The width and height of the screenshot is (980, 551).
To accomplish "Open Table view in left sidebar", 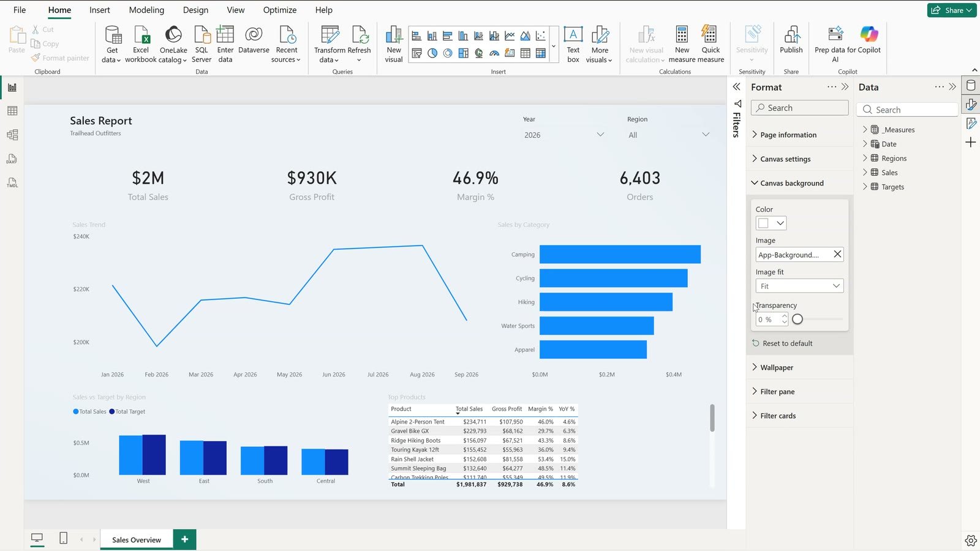I will click(x=12, y=111).
